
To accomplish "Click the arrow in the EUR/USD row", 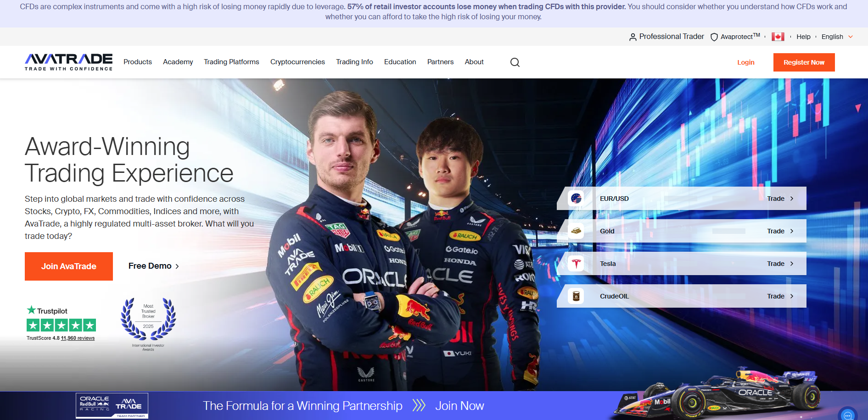I will point(792,199).
